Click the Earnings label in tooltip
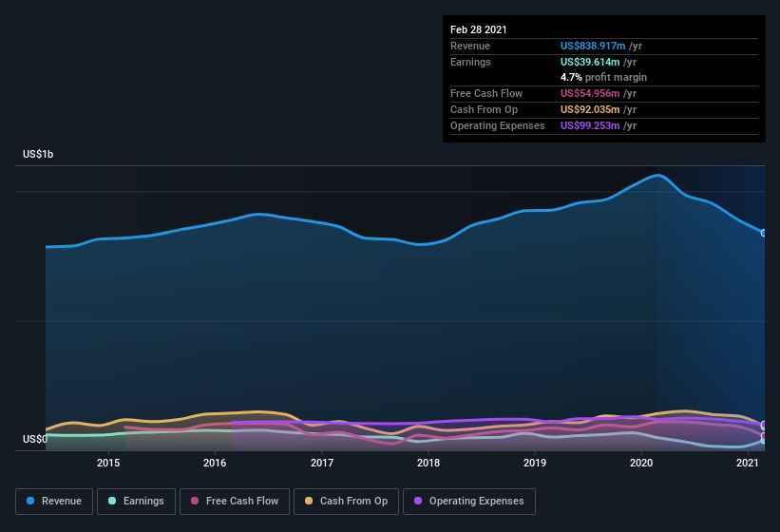 [470, 62]
